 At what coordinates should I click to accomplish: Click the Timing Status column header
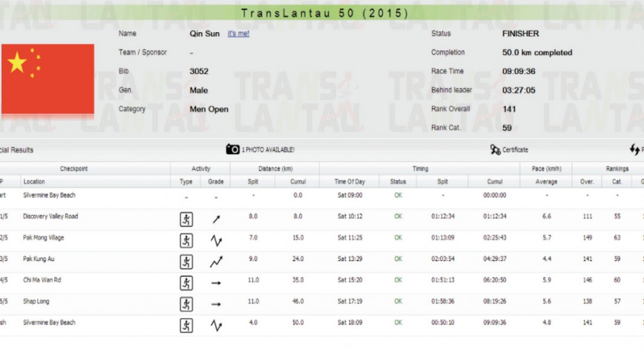398,182
